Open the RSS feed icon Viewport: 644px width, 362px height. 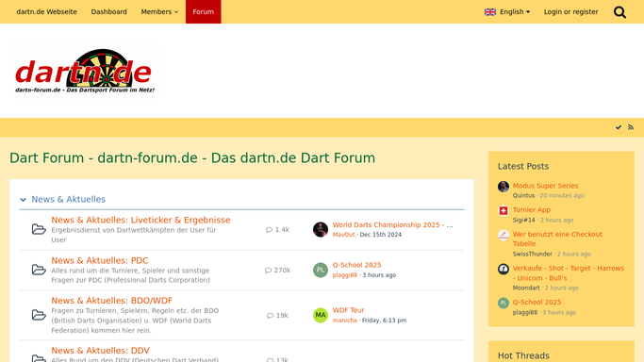[631, 127]
